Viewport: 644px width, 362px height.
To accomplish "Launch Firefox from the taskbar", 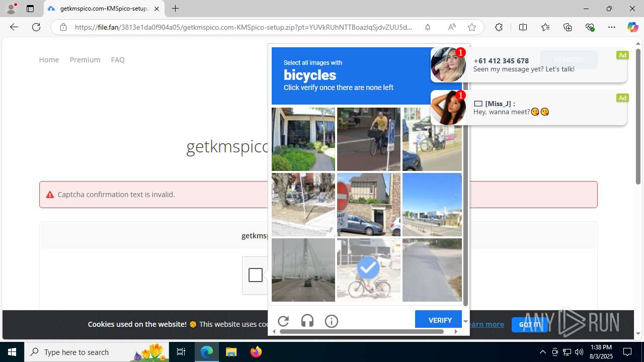I will (x=256, y=352).
